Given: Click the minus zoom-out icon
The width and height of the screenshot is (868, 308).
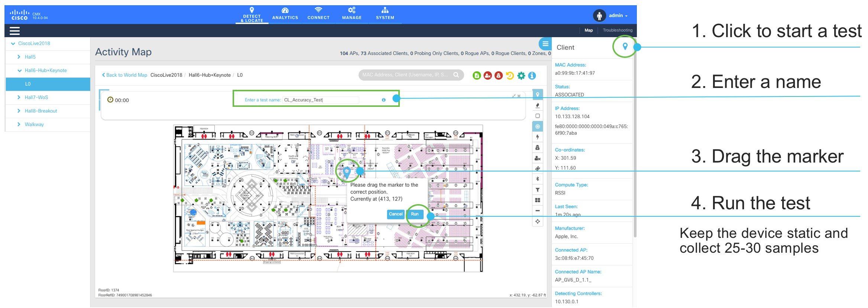Looking at the screenshot, I should [537, 211].
